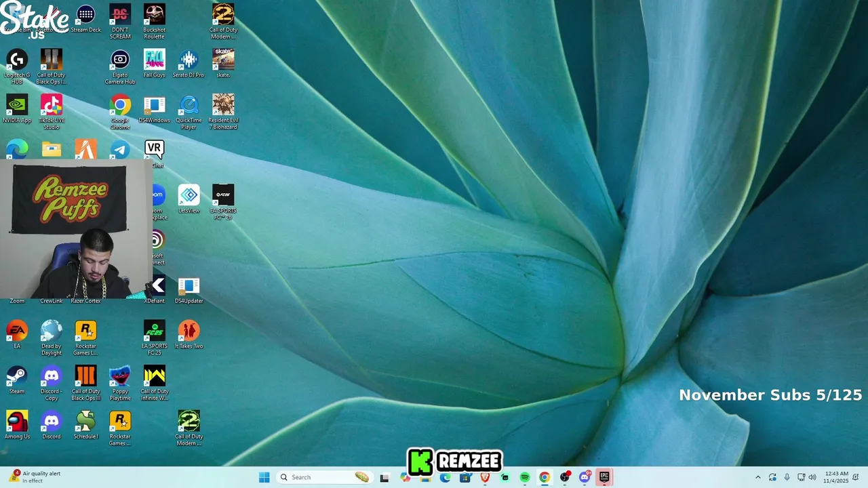The height and width of the screenshot is (488, 868).
Task: Launch DON'T SCREAM from the desktop
Action: point(120,22)
